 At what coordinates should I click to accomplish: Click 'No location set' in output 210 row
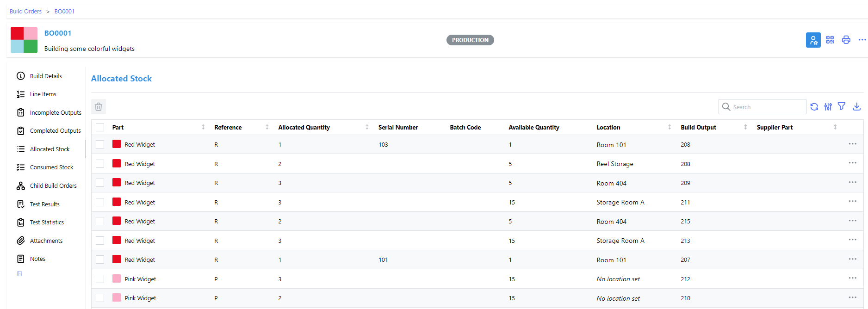[x=618, y=298]
